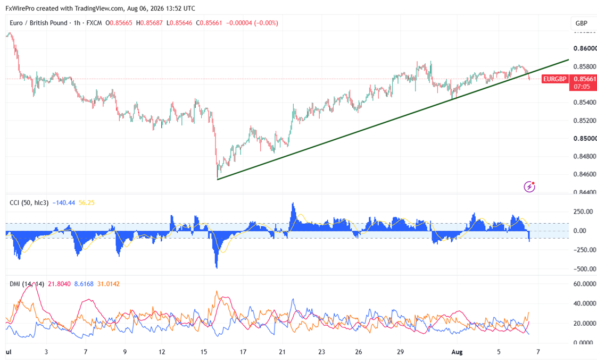
Task: Click the CCI moving average value 56.25
Action: click(x=86, y=203)
